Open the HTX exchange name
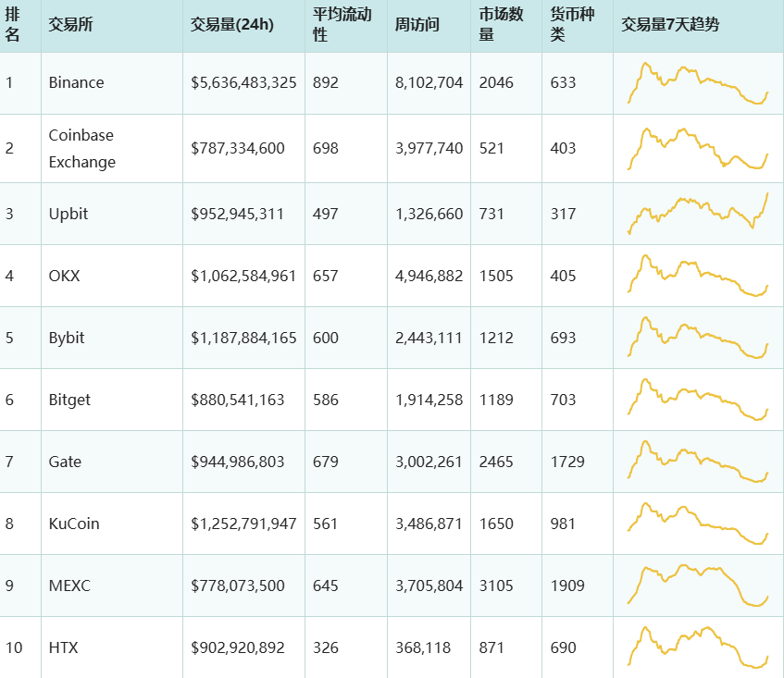This screenshot has width=784, height=678. [x=64, y=647]
